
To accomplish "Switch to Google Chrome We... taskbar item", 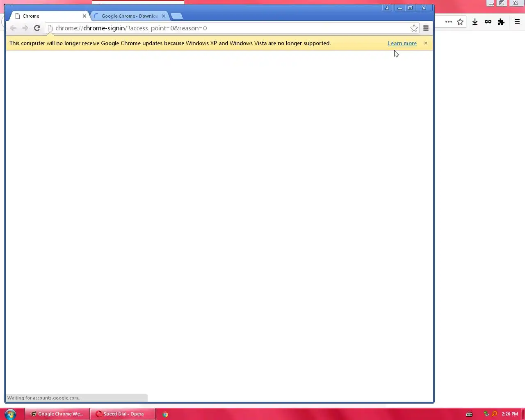I will click(x=57, y=414).
